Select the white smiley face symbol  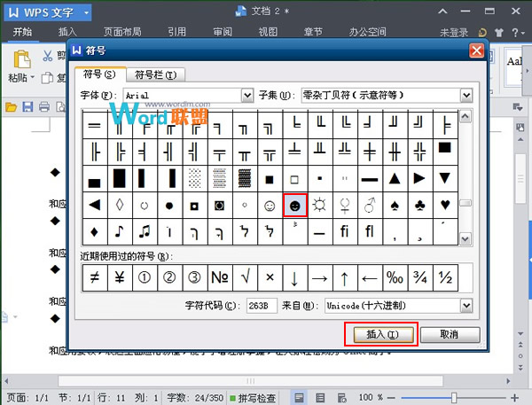[x=270, y=206]
